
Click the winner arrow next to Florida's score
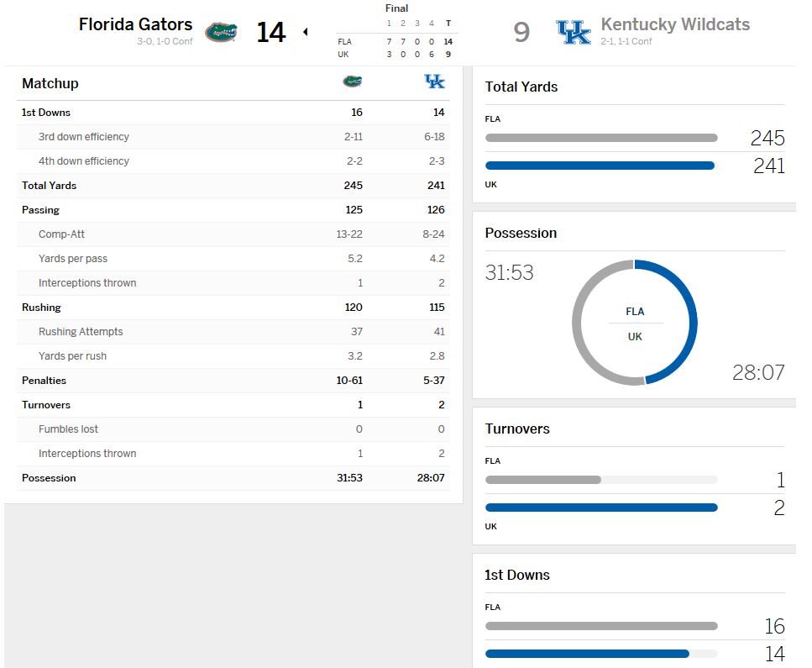pyautogui.click(x=305, y=32)
